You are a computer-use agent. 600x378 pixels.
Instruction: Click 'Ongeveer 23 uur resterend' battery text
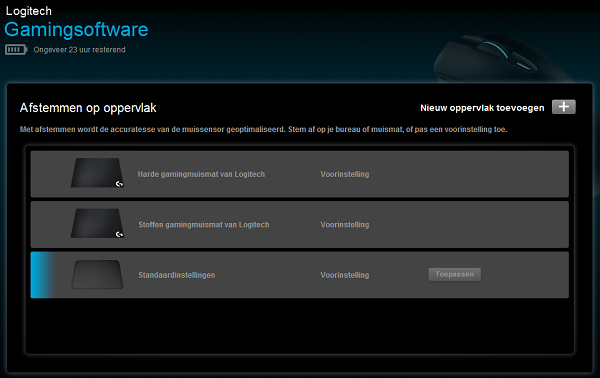click(80, 50)
